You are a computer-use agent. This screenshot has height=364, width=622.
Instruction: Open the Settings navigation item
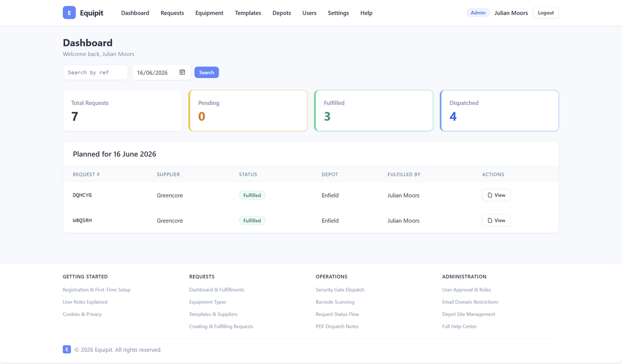click(338, 13)
